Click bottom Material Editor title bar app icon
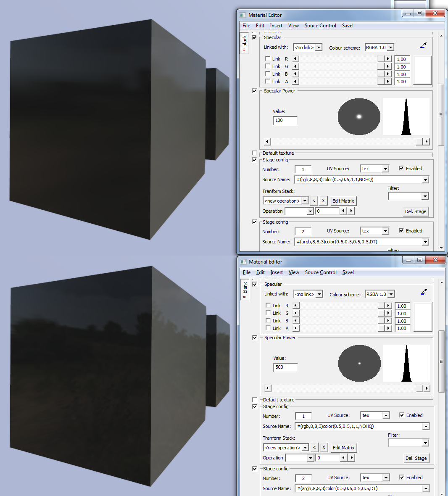This screenshot has height=496, width=448. (243, 262)
